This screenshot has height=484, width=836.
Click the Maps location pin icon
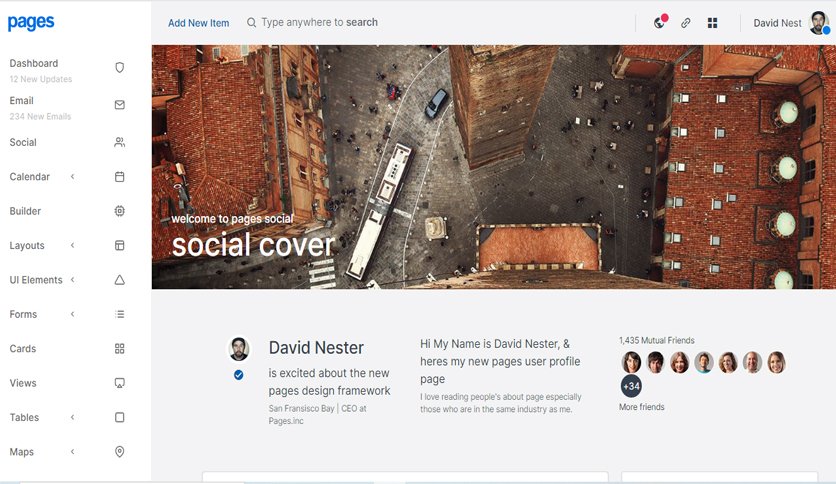119,451
